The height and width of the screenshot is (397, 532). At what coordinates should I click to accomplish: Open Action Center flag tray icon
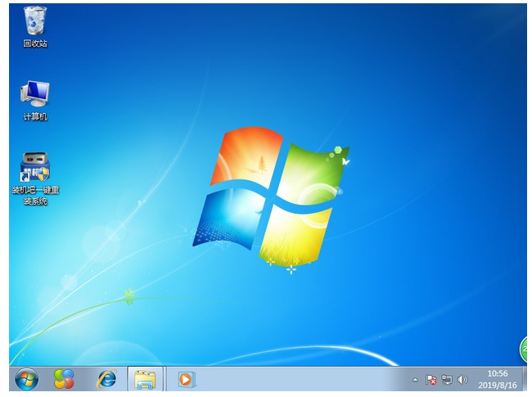(431, 380)
